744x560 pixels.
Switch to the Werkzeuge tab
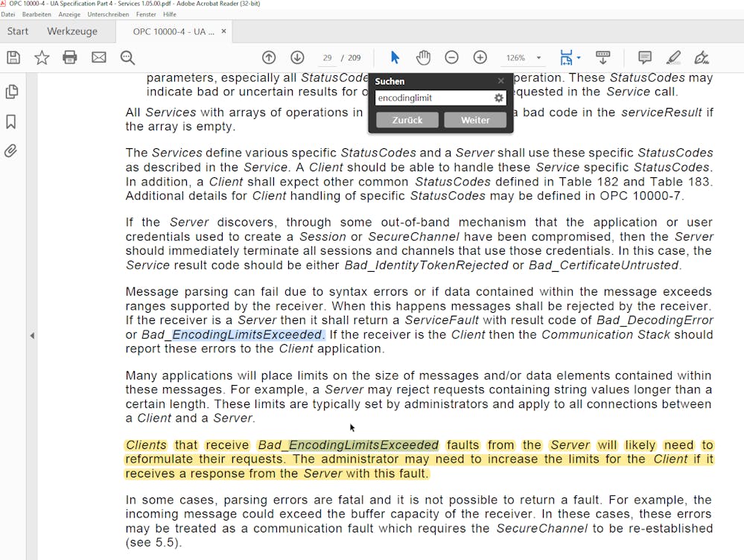[x=72, y=31]
